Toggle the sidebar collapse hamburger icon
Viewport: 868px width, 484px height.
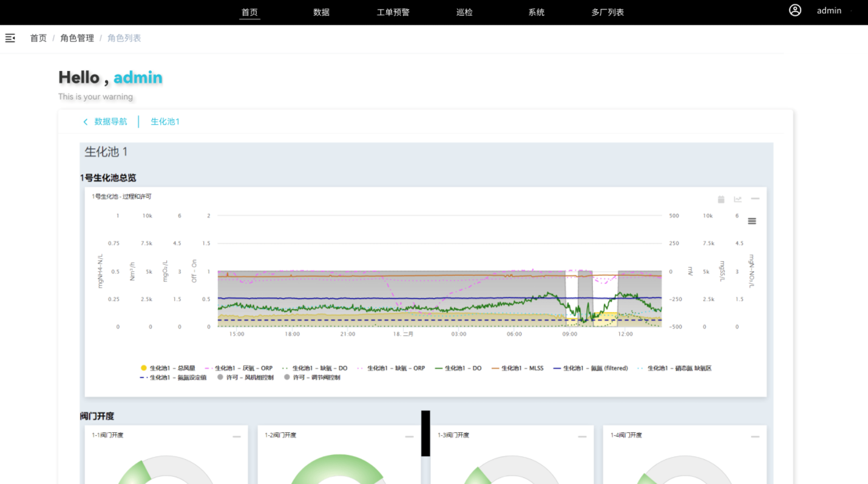pyautogui.click(x=10, y=38)
